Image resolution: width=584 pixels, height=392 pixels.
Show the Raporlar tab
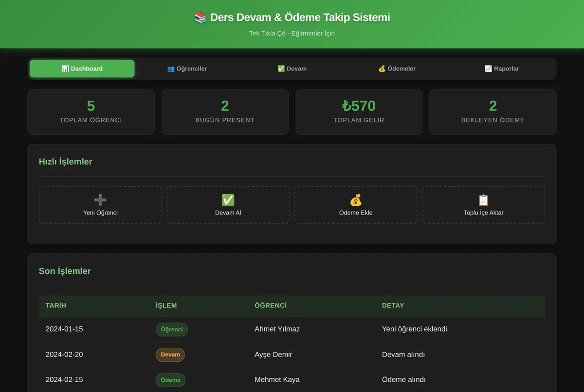(x=502, y=69)
